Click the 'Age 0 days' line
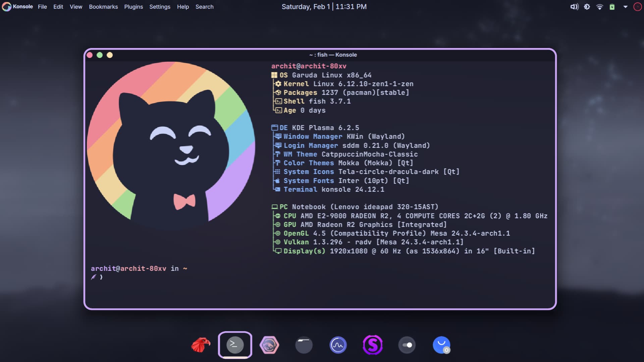644x362 pixels. point(300,110)
